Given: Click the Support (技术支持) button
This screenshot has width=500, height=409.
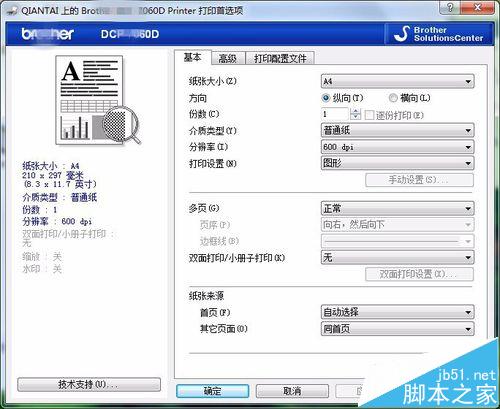Looking at the screenshot, I should pos(89,385).
